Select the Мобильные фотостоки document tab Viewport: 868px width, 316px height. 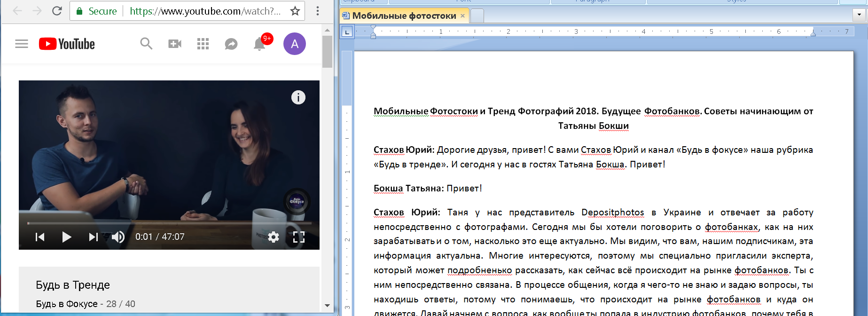point(404,16)
